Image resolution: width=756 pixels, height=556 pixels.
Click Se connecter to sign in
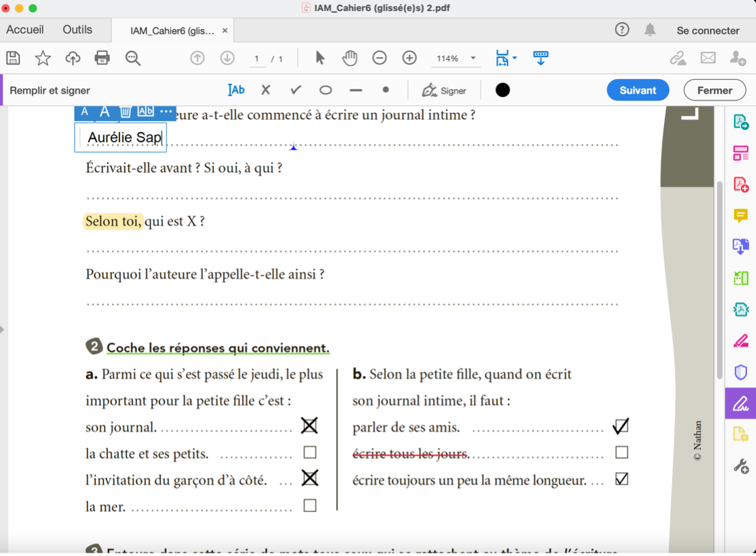708,30
